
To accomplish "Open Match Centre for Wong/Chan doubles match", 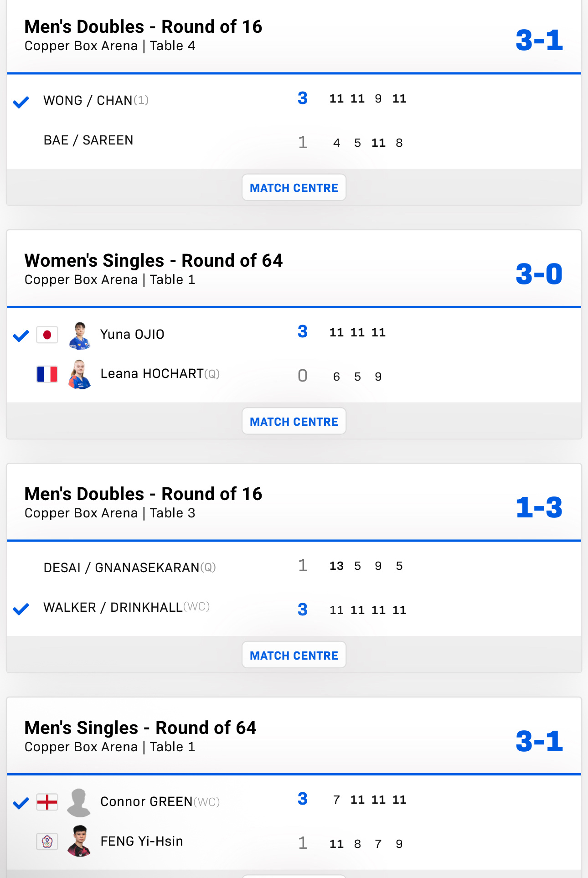I will tap(294, 187).
